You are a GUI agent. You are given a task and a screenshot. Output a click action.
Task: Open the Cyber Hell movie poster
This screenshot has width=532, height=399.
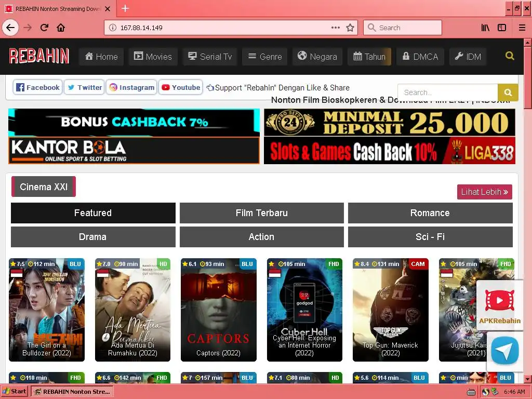coord(304,310)
